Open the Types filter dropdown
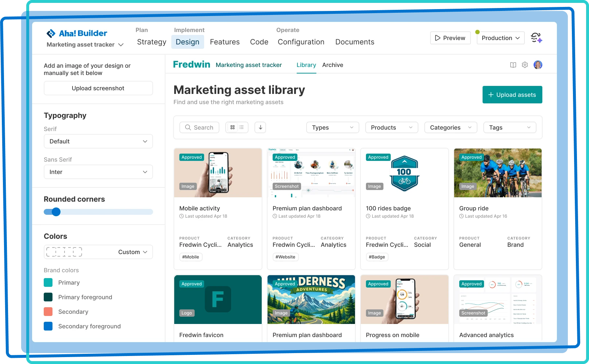 coord(333,127)
